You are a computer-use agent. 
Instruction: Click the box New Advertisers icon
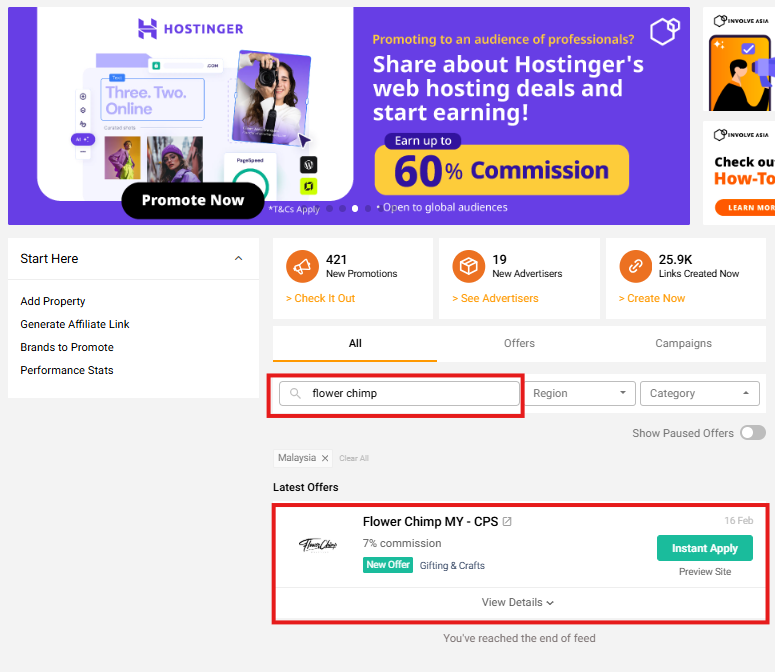[469, 266]
